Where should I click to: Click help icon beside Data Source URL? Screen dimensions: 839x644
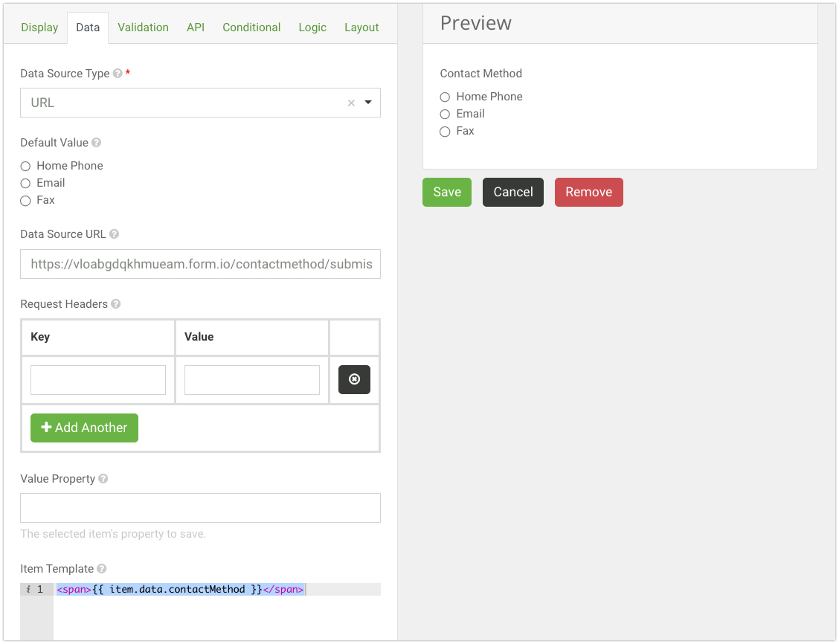click(114, 234)
